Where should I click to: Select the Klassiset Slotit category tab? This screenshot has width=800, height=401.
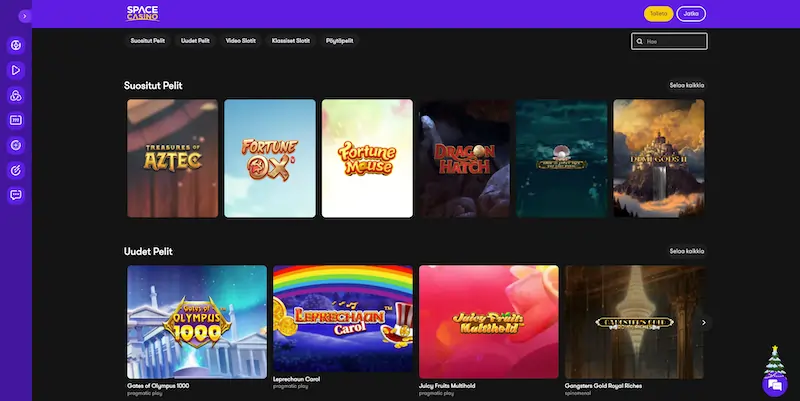pos(290,41)
